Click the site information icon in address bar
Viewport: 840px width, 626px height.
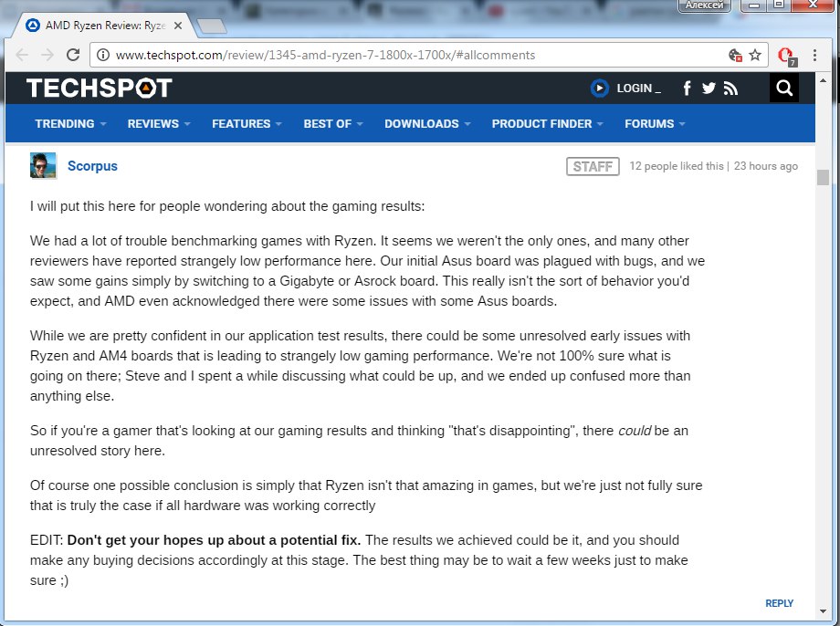pos(103,55)
